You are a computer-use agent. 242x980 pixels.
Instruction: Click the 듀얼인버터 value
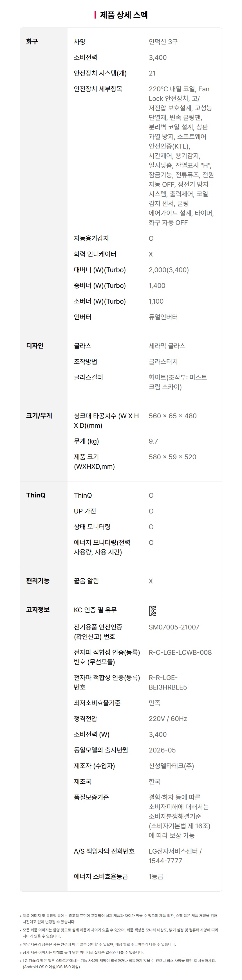(163, 317)
